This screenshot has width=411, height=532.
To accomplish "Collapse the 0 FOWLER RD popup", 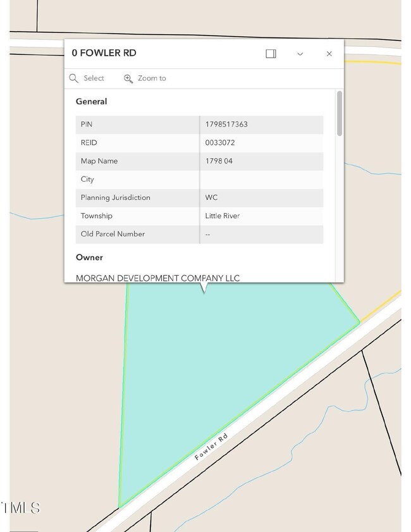I will [x=300, y=54].
